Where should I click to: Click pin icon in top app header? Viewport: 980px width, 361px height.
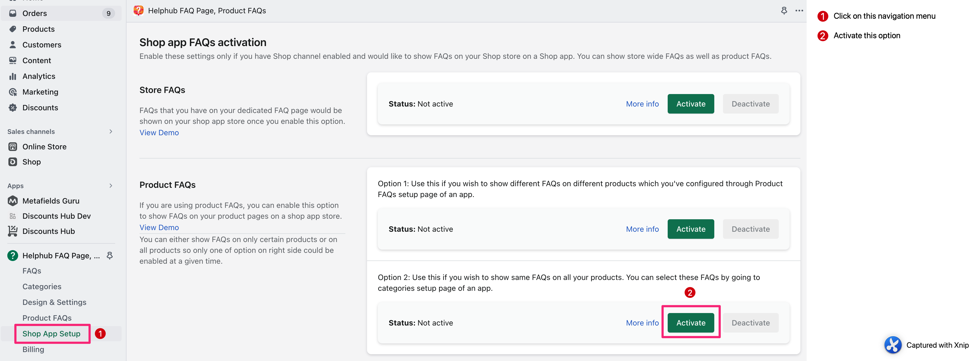[x=784, y=11]
